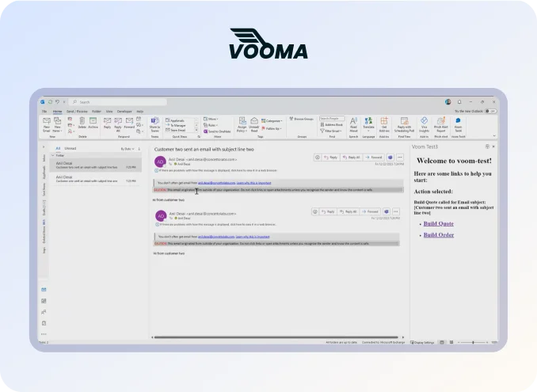This screenshot has height=392, width=537.
Task: Click the Translate ribbon button
Action: tap(368, 124)
